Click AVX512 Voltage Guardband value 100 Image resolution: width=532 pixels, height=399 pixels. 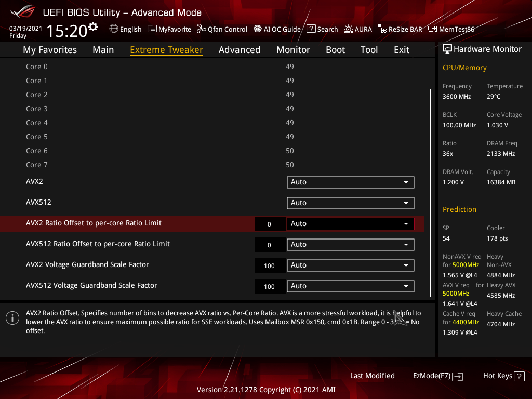[270, 287]
